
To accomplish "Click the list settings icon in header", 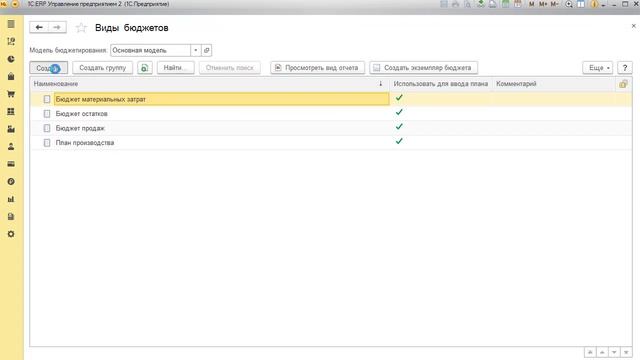I will click(x=623, y=84).
